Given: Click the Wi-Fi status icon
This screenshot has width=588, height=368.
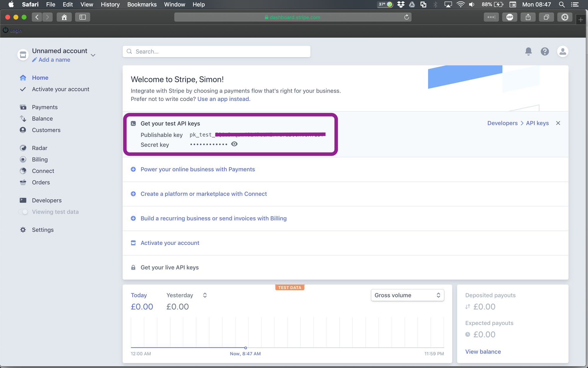Looking at the screenshot, I should (460, 4).
